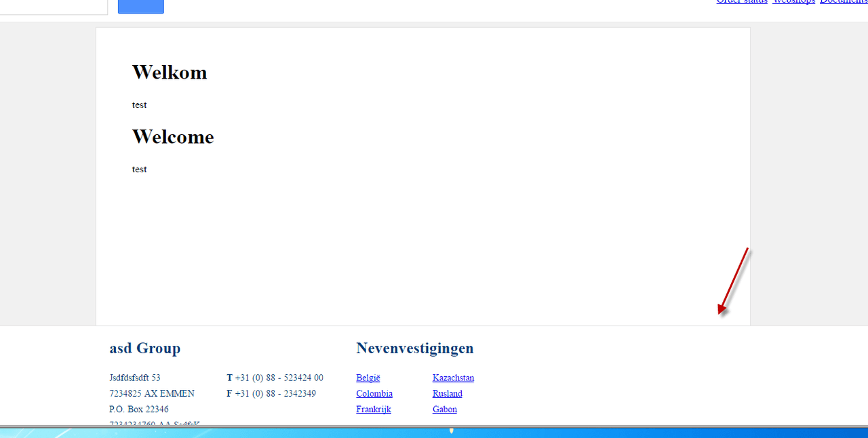Click the Frankrijk link in footer
868x438 pixels.
click(374, 409)
